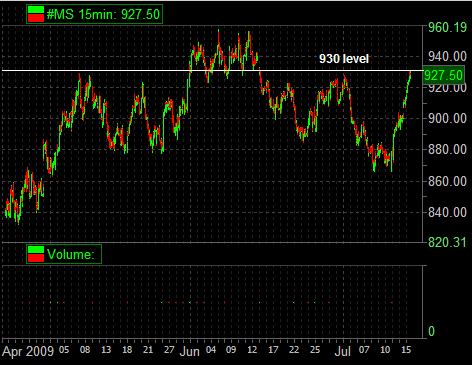Select the '930 level' annotation text

pyautogui.click(x=344, y=59)
